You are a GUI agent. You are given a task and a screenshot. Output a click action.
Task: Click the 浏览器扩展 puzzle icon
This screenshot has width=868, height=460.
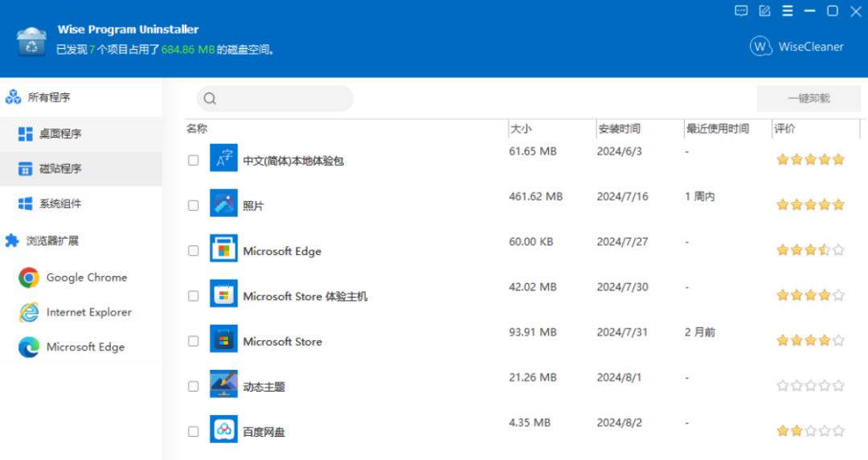point(12,240)
